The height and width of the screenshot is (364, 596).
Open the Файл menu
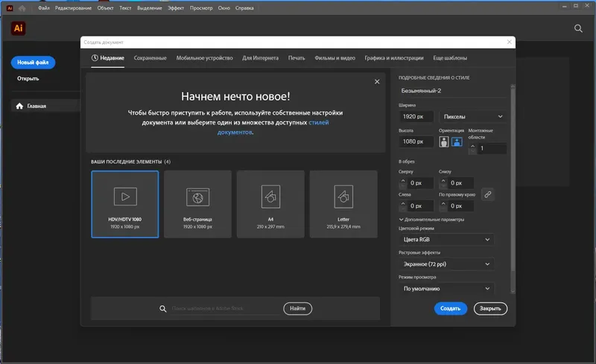coord(44,8)
